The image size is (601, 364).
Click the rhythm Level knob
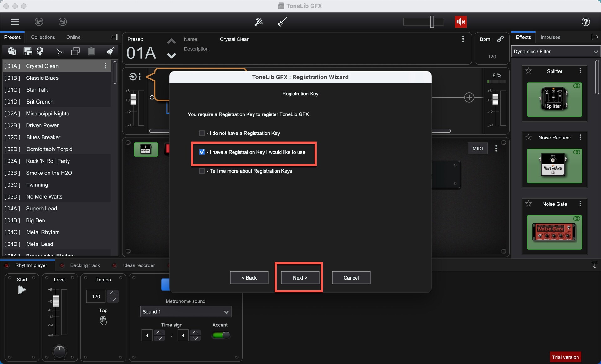pos(59,351)
